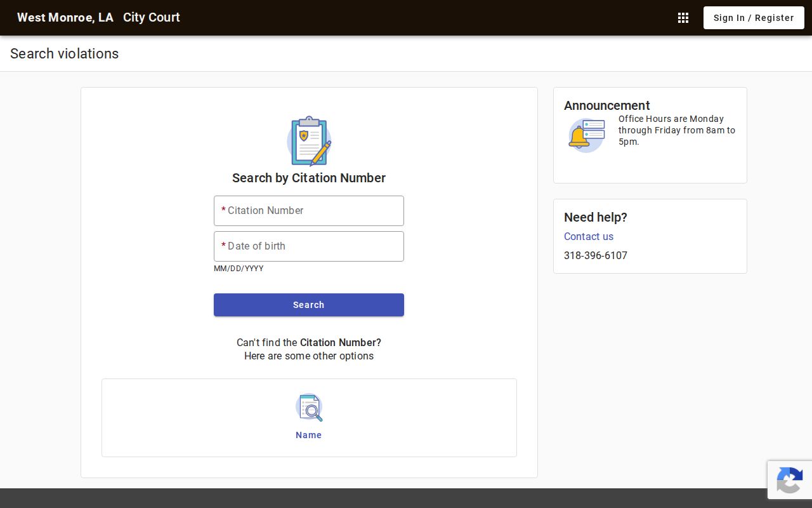Image resolution: width=812 pixels, height=508 pixels.
Task: Click the Name link label
Action: (309, 435)
